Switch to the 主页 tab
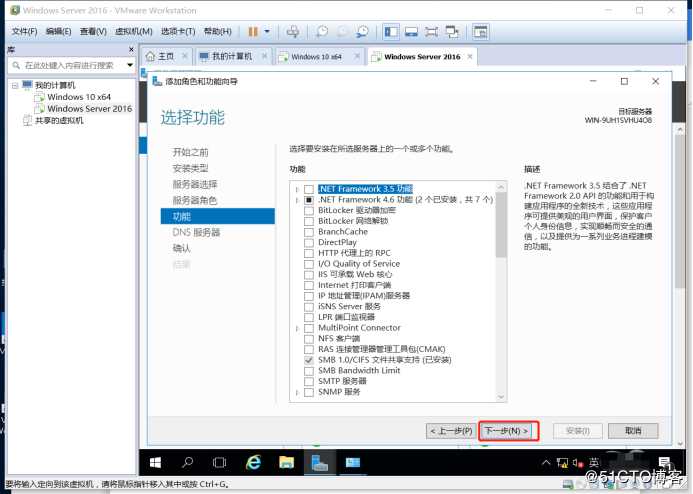 pos(166,57)
